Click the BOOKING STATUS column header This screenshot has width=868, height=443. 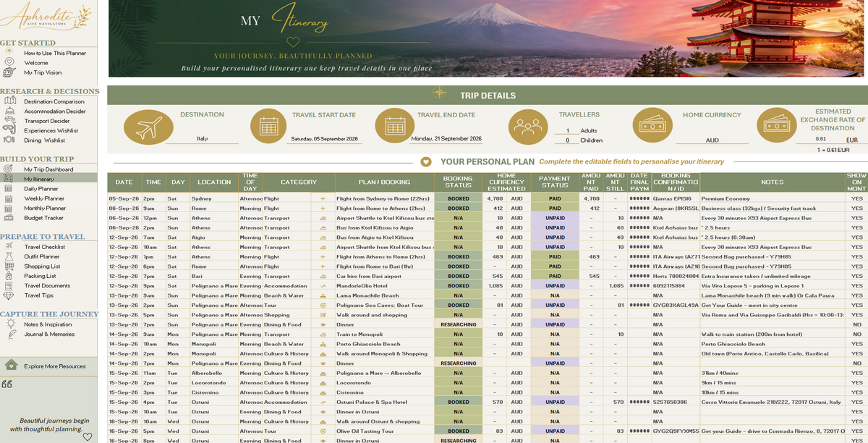pos(458,182)
